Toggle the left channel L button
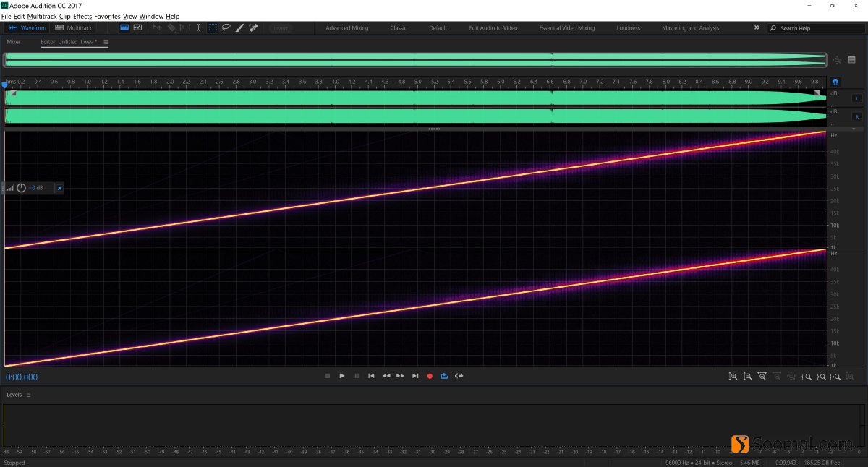868x467 pixels. pyautogui.click(x=857, y=98)
